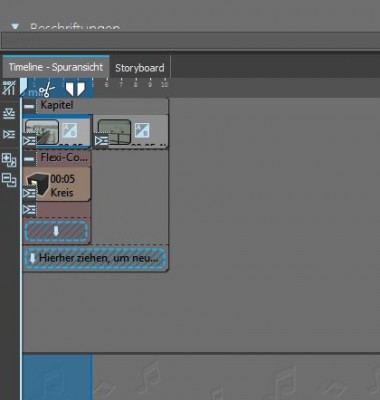Select the first image thumbnail in Kapitel

tap(42, 132)
